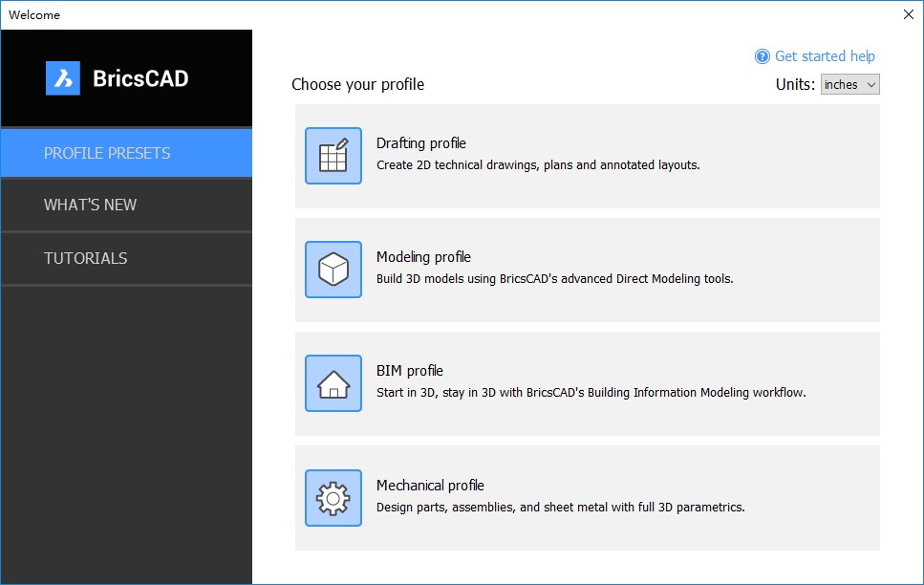The width and height of the screenshot is (924, 585).
Task: Choose the Mechanical profile title
Action: [x=430, y=486]
